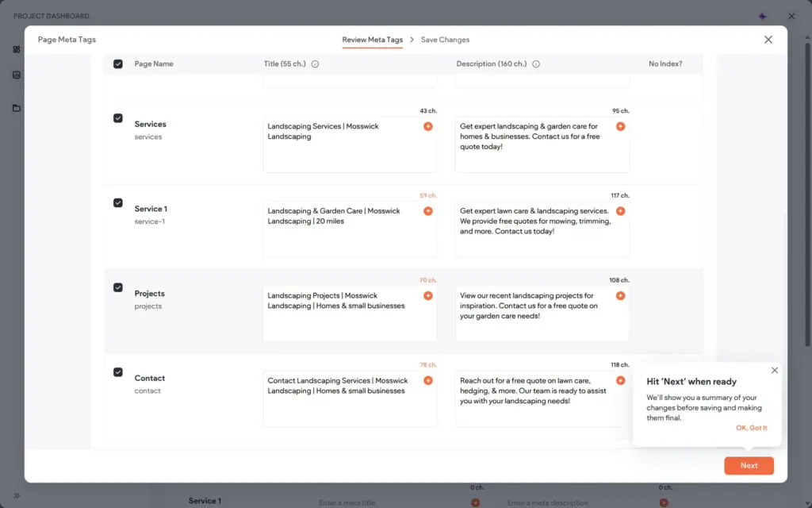Click the 'OK, Got It' link

[752, 428]
